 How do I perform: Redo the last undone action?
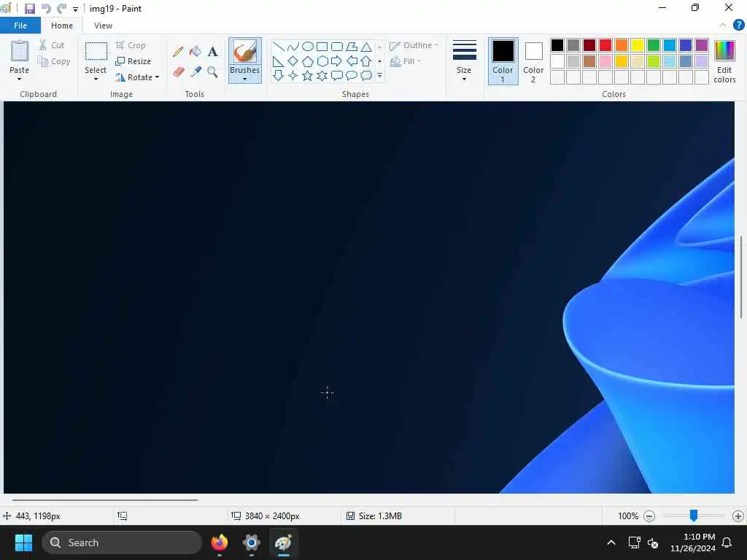pyautogui.click(x=61, y=9)
